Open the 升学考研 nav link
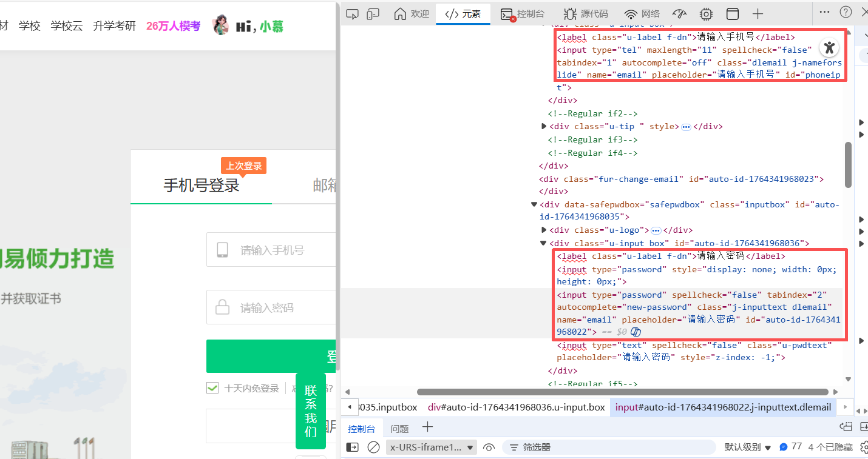The image size is (868, 459). (x=114, y=25)
